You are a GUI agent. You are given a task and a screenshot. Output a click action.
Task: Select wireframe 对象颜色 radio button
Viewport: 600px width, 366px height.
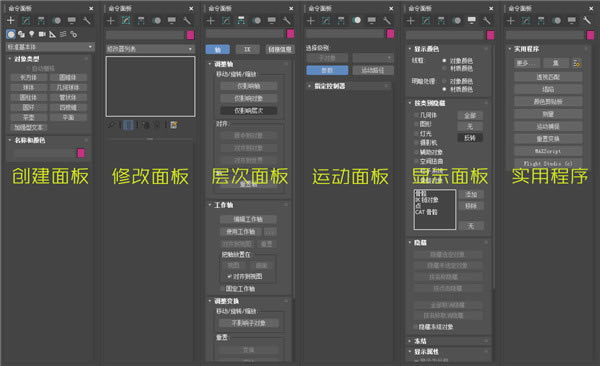tap(444, 60)
